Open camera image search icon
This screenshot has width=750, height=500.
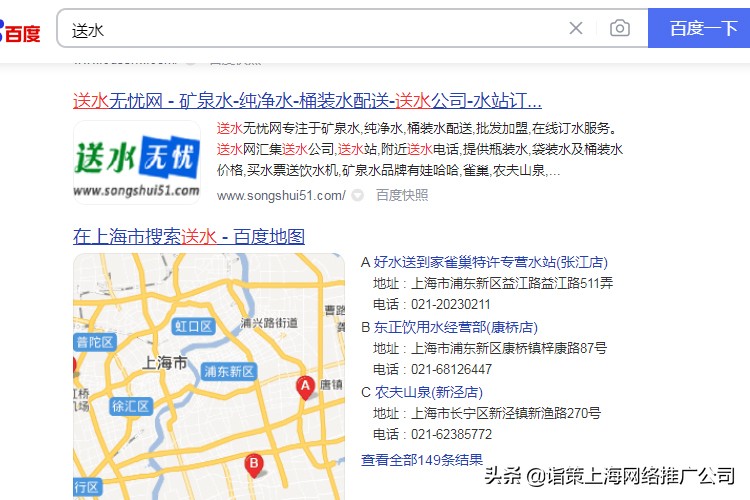(x=619, y=28)
